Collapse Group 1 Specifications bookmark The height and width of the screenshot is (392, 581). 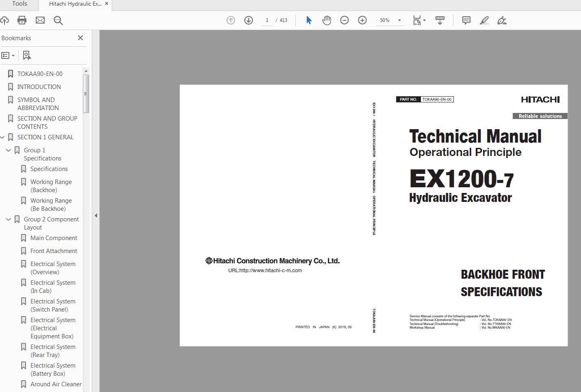pyautogui.click(x=9, y=150)
